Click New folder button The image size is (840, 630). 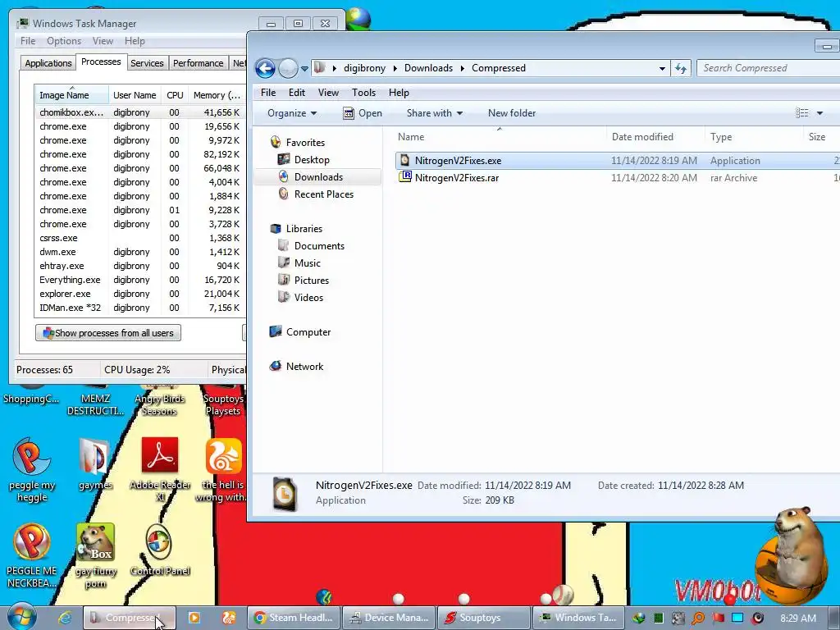coord(512,113)
